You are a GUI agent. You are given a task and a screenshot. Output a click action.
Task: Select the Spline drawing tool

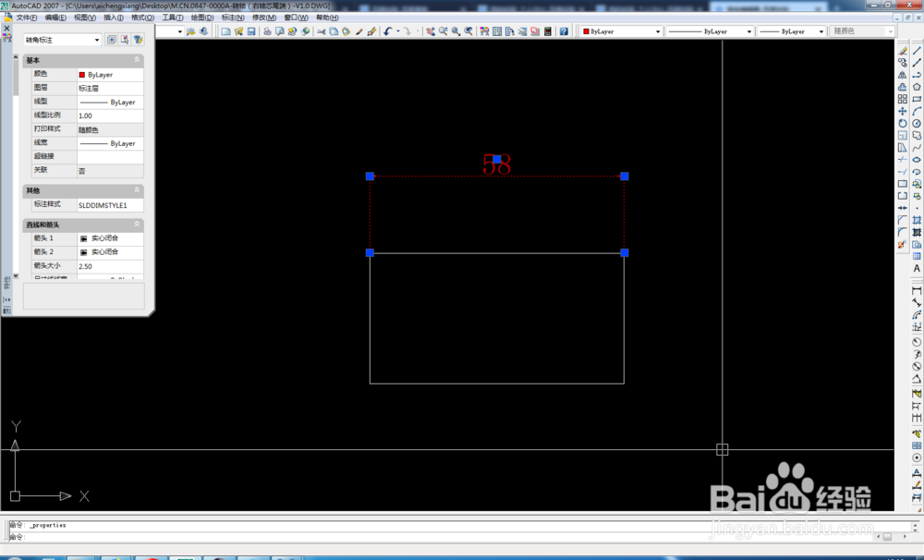point(917,147)
